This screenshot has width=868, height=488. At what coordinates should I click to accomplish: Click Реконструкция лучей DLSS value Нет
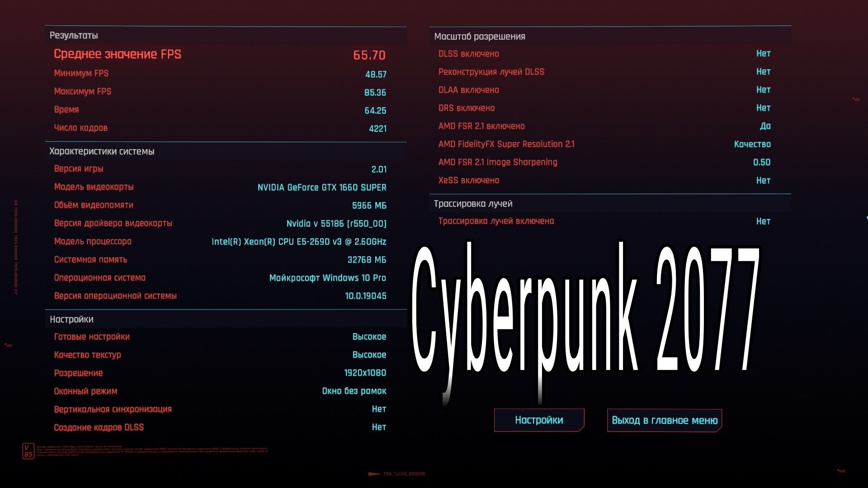[x=763, y=71]
